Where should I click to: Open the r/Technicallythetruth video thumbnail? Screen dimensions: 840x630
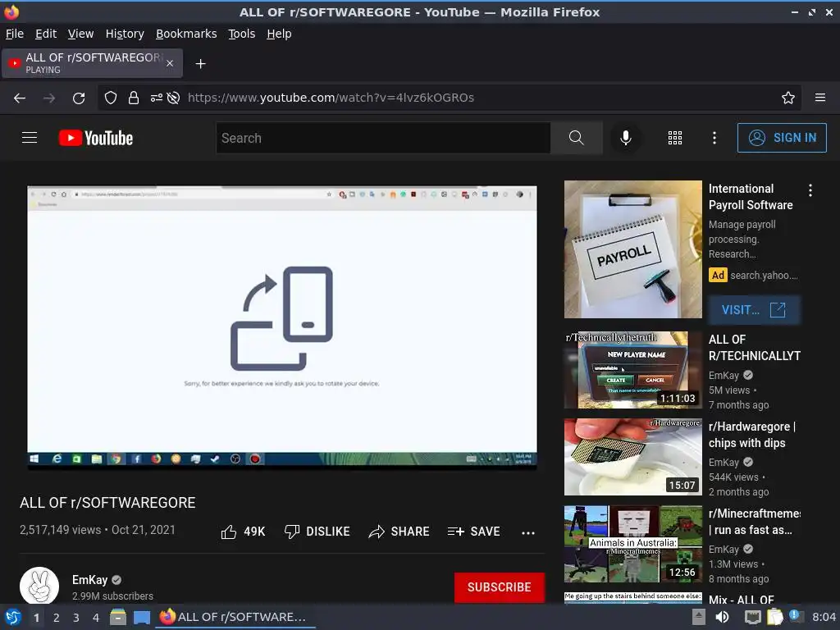click(632, 370)
